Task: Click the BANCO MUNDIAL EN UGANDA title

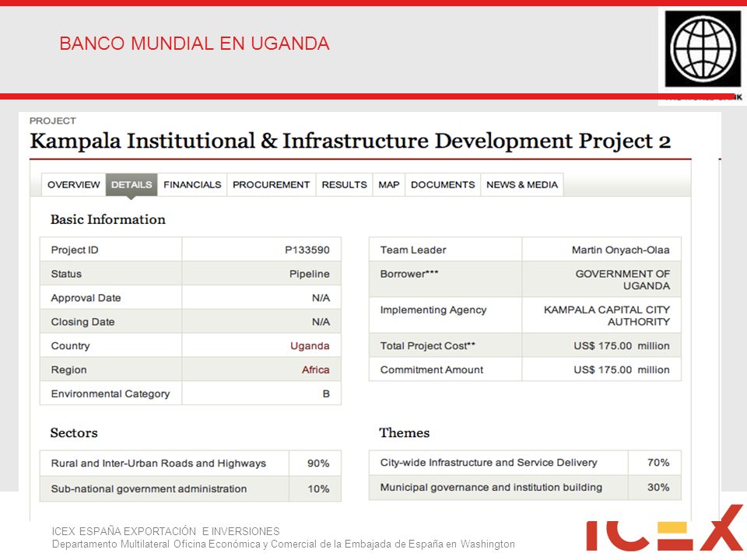Action: (x=195, y=44)
